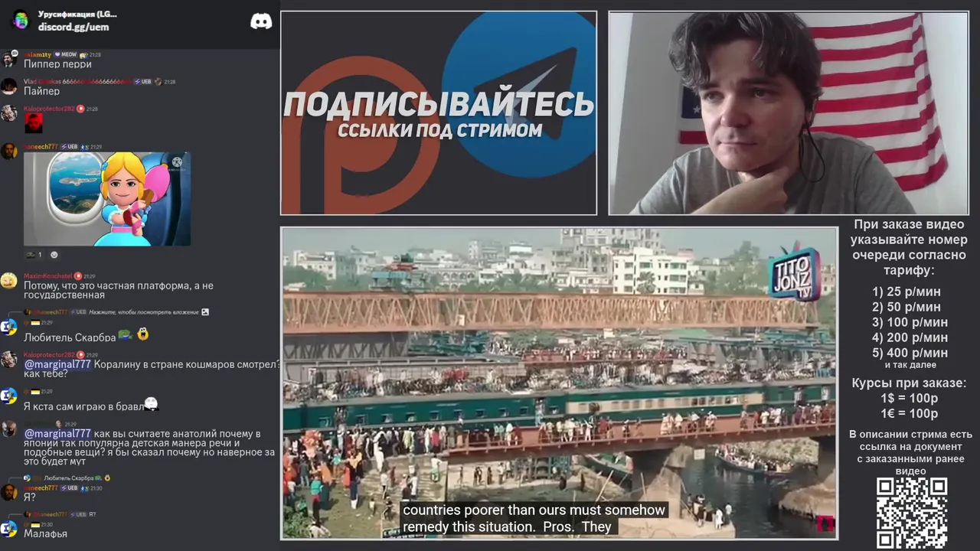
Task: Click the QR code for ordered videos
Action: pyautogui.click(x=912, y=513)
